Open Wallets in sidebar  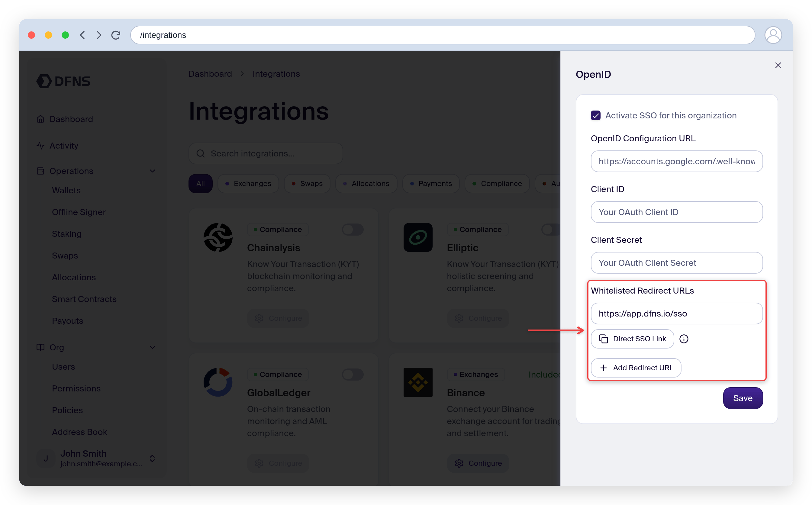(66, 190)
